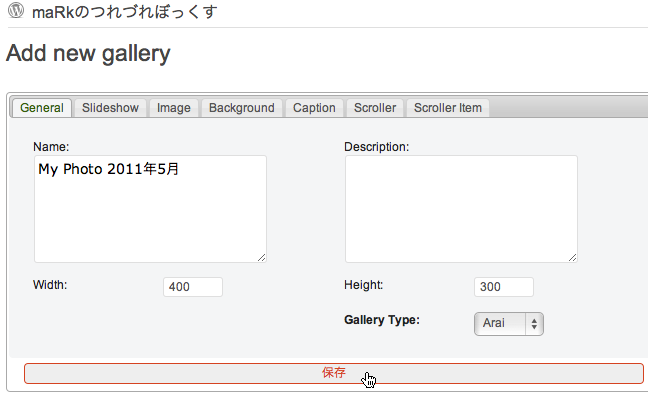Viewport: 648px width, 409px height.
Task: Click the Description label text
Action: coord(377,147)
